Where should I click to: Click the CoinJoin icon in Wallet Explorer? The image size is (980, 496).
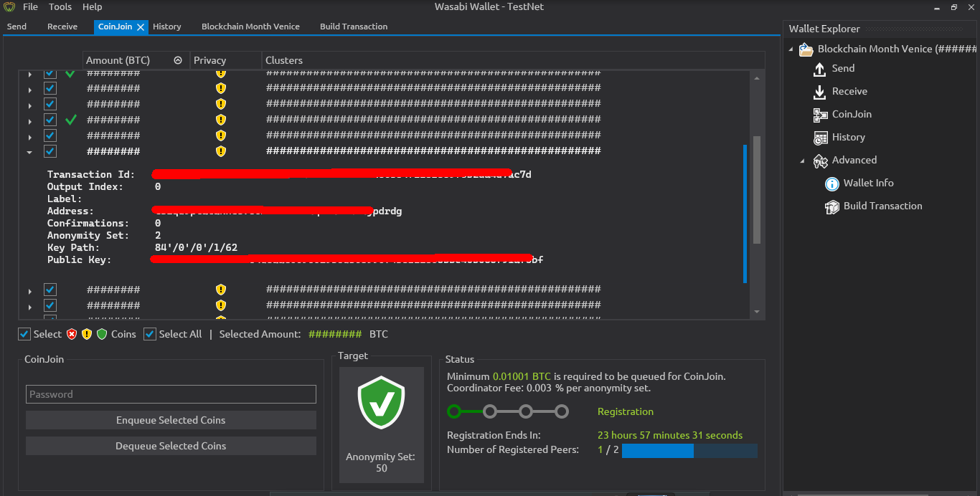click(x=820, y=115)
